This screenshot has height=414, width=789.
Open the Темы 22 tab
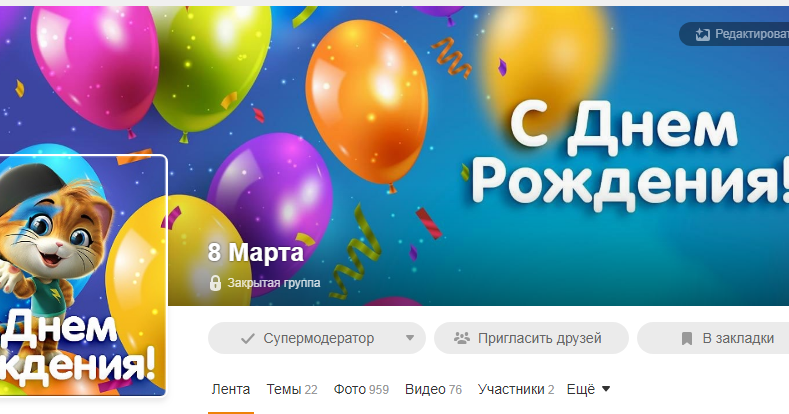click(292, 389)
